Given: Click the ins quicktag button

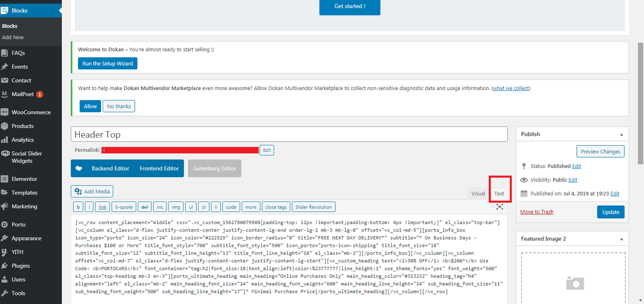Looking at the screenshot, I should (x=160, y=207).
